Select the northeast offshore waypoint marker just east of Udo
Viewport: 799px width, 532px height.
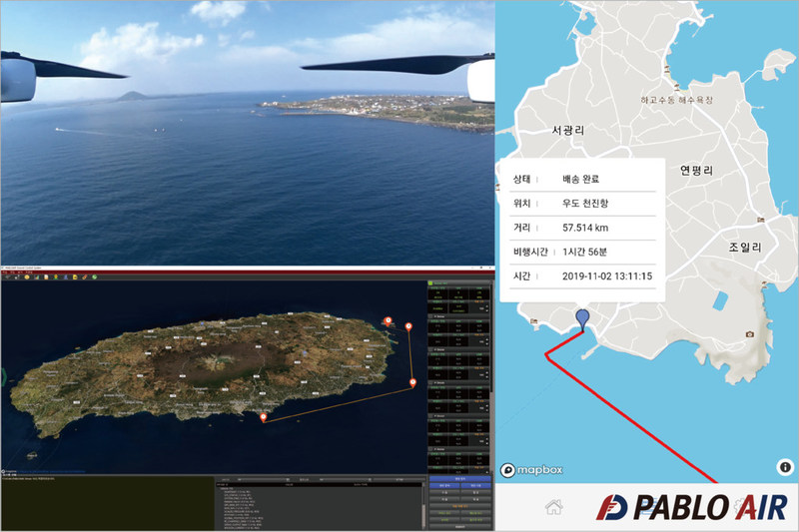click(408, 326)
